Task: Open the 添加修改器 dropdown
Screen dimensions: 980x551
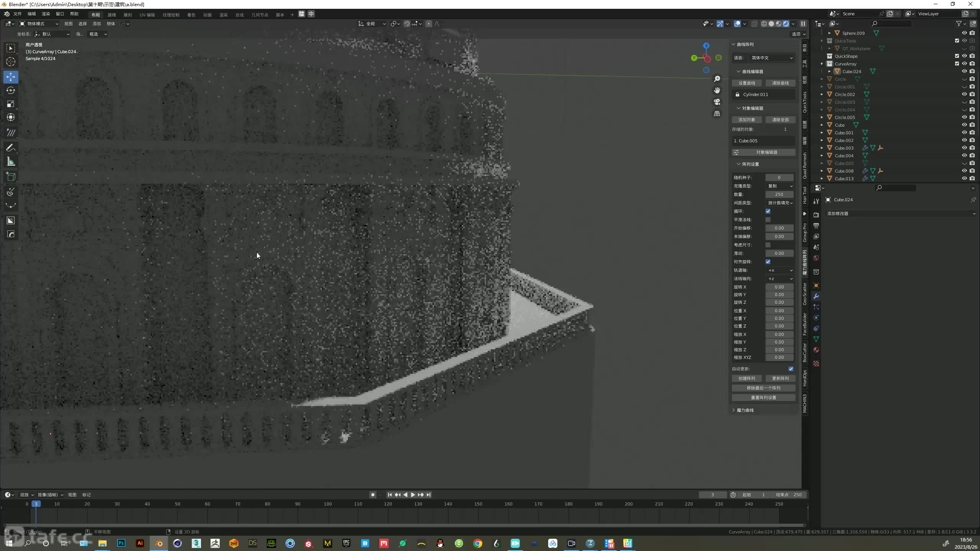Action: (901, 214)
